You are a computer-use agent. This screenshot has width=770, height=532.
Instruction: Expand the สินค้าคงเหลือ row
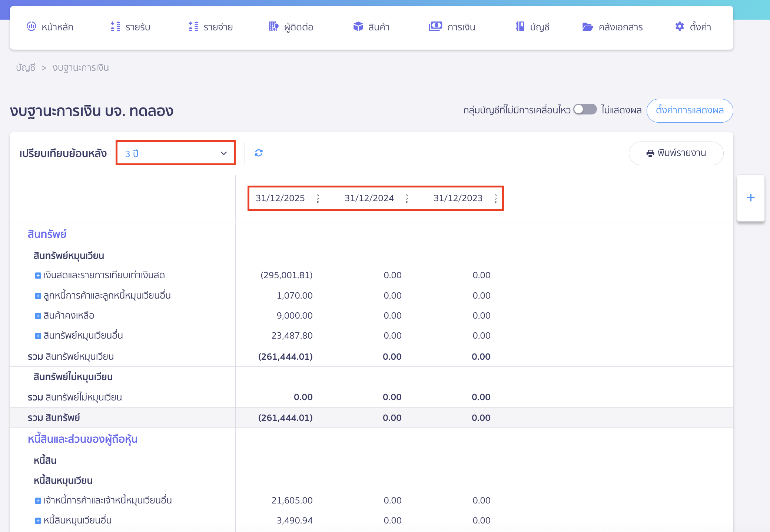[x=38, y=316]
